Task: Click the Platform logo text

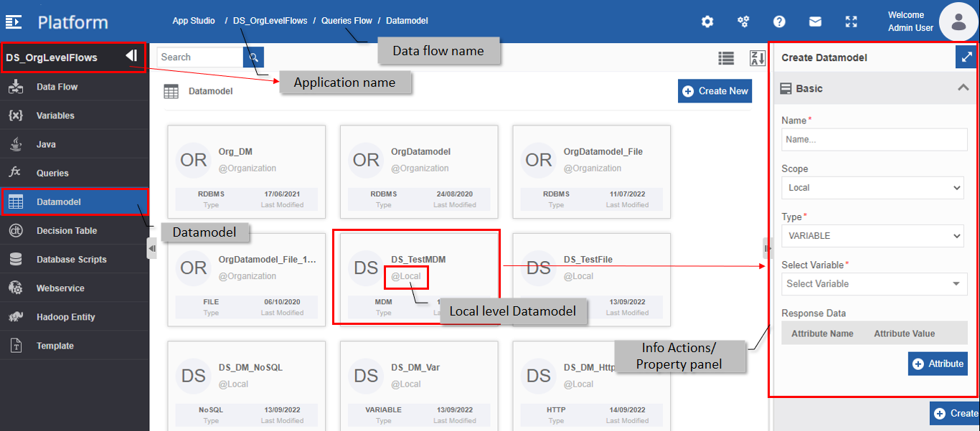Action: (x=73, y=22)
